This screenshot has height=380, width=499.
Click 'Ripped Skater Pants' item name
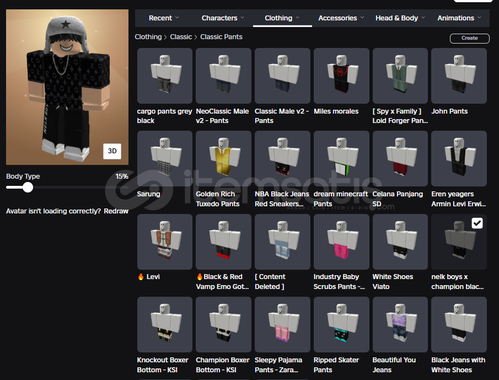tap(336, 365)
